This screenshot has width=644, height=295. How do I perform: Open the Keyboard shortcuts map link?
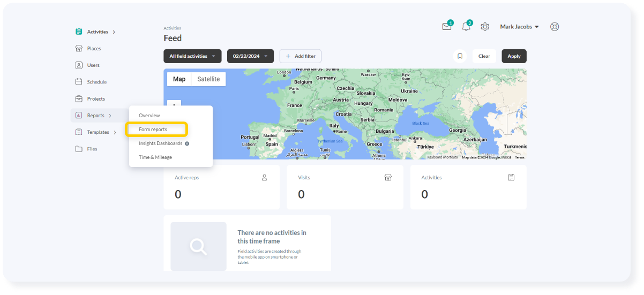(x=443, y=157)
